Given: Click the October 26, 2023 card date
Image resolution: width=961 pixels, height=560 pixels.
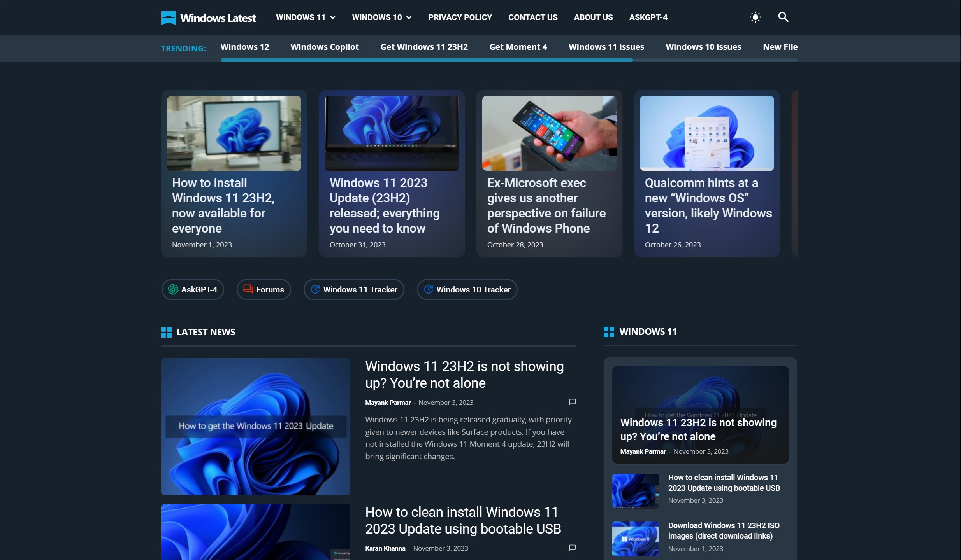Looking at the screenshot, I should [x=673, y=245].
